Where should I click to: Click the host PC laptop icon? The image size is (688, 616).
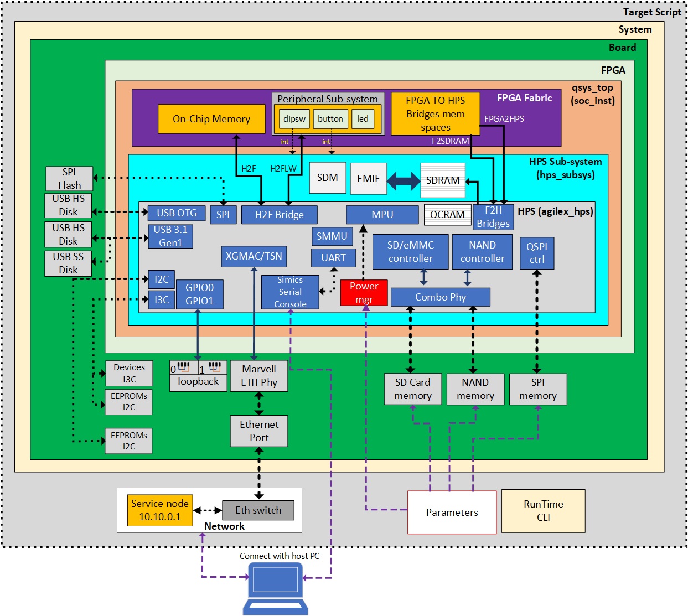(277, 588)
